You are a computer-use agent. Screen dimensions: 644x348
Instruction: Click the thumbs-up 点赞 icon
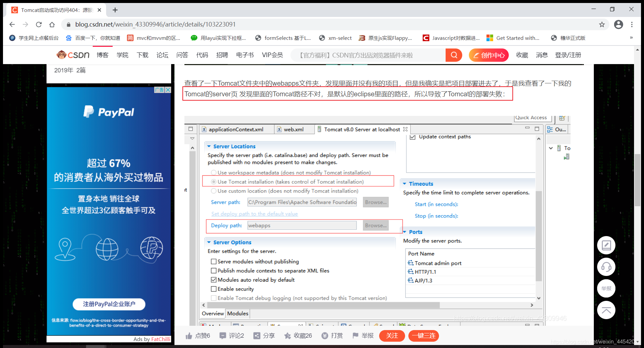coord(189,336)
